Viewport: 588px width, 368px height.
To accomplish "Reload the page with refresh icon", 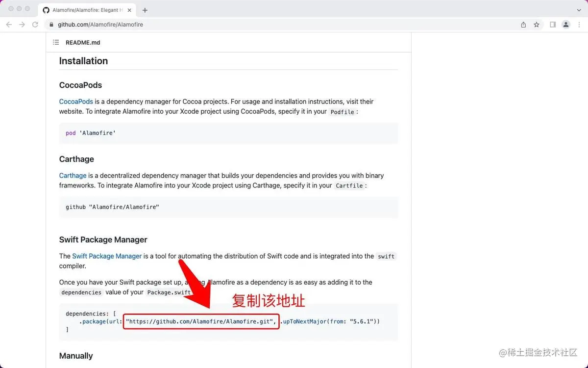I will 35,25.
